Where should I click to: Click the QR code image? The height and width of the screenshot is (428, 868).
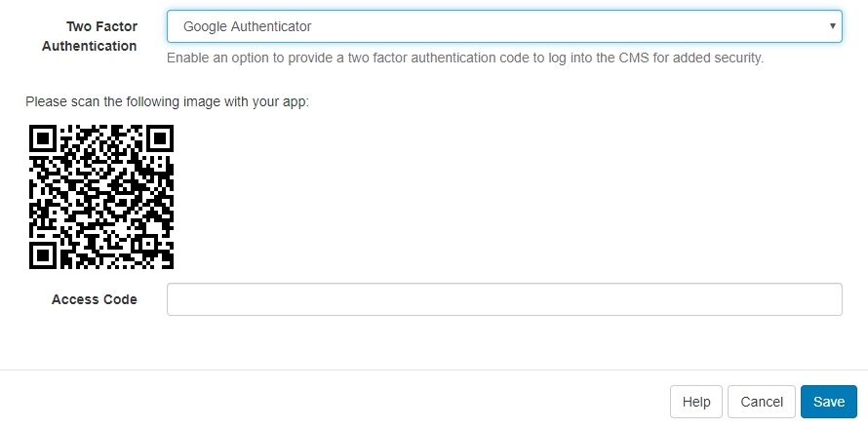pos(101,196)
